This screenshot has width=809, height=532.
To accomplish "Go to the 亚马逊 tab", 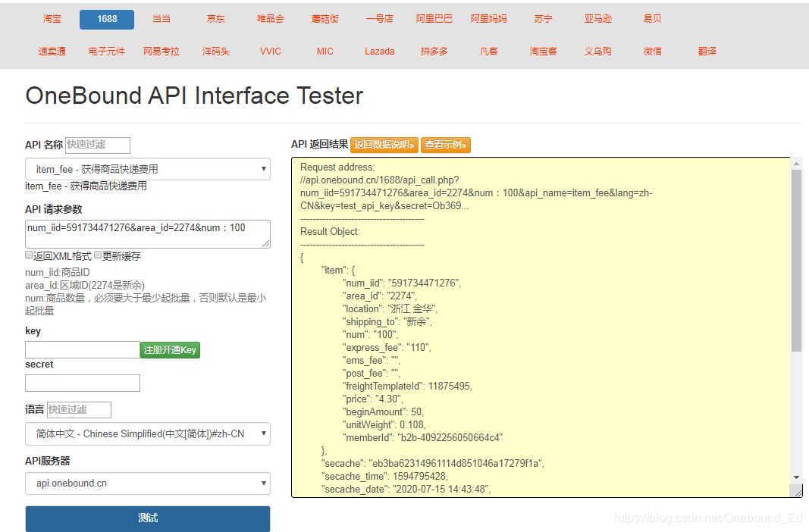I will tap(598, 19).
